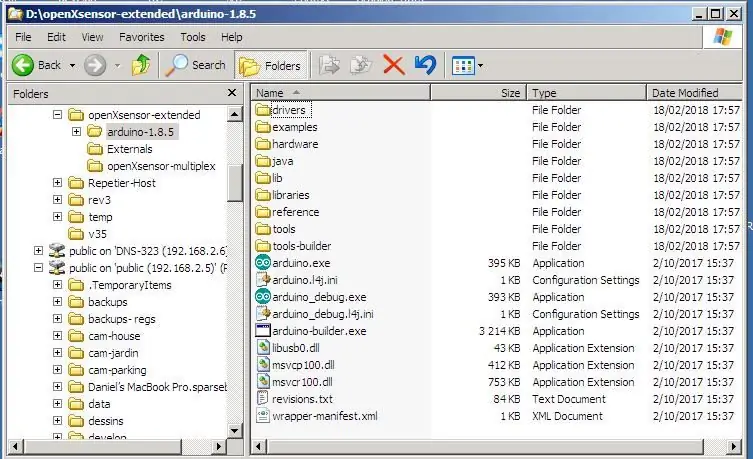
Task: Sort by the Type column header
Action: 587,93
